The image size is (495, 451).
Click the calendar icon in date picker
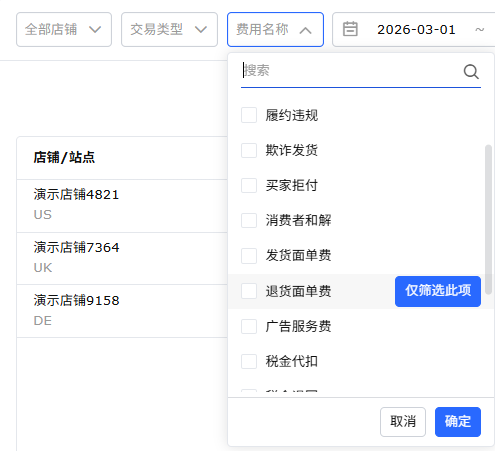(350, 29)
